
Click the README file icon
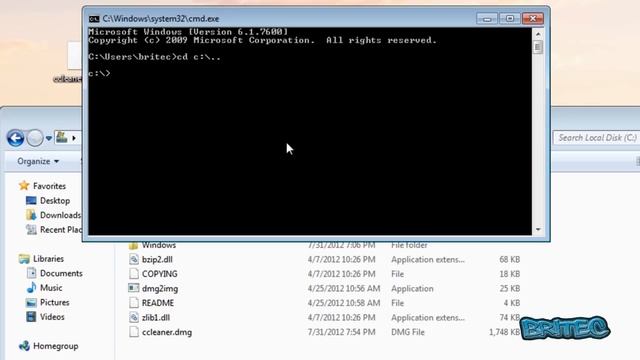pos(133,303)
